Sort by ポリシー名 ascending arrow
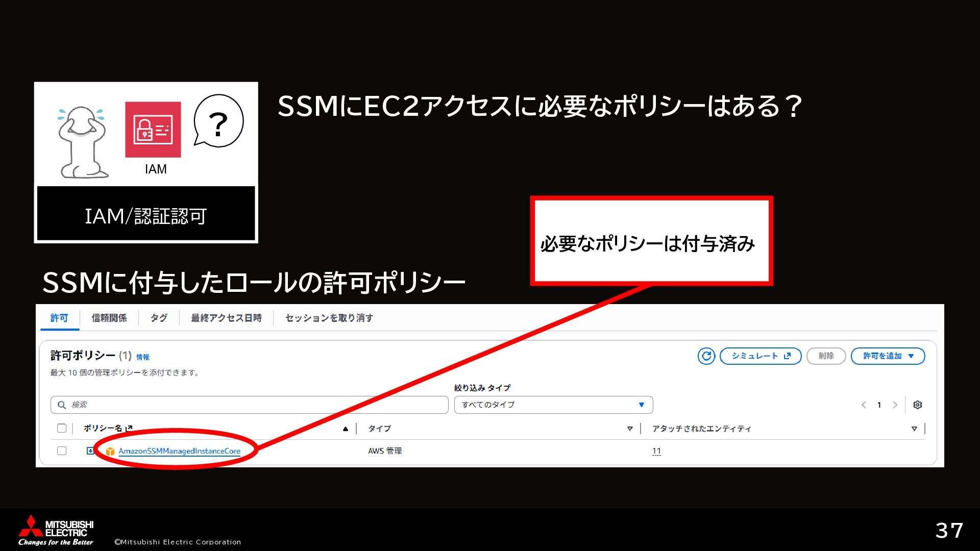The width and height of the screenshot is (980, 551). (346, 429)
